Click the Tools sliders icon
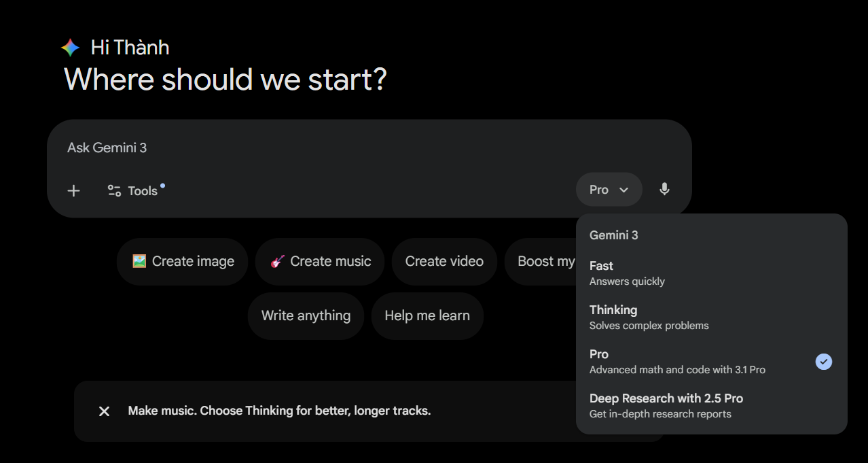 114,191
